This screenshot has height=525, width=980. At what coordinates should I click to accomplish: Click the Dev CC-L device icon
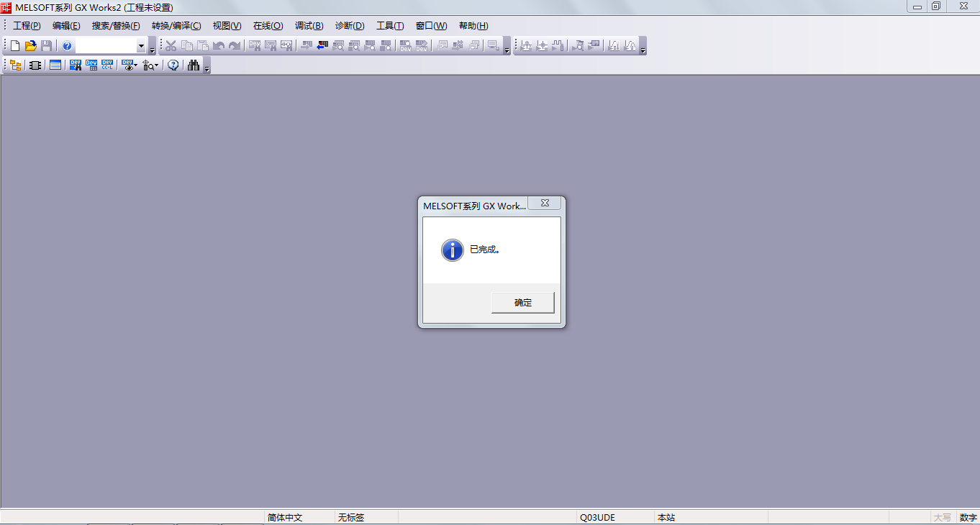(x=107, y=65)
